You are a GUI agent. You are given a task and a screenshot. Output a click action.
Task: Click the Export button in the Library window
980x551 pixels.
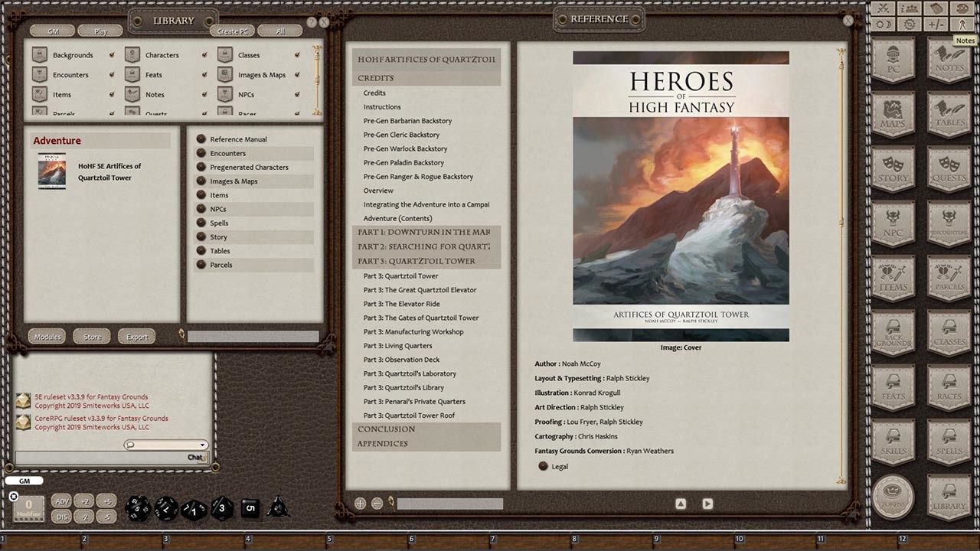pos(136,336)
